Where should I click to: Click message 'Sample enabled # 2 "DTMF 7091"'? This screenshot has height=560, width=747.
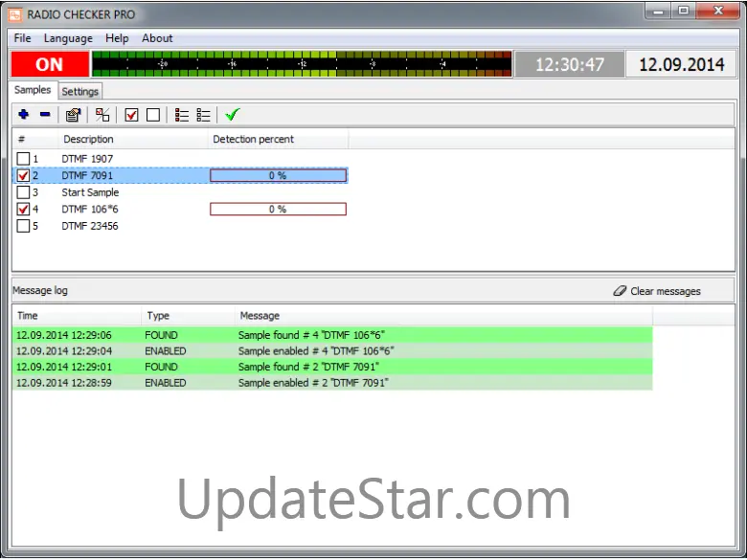313,383
